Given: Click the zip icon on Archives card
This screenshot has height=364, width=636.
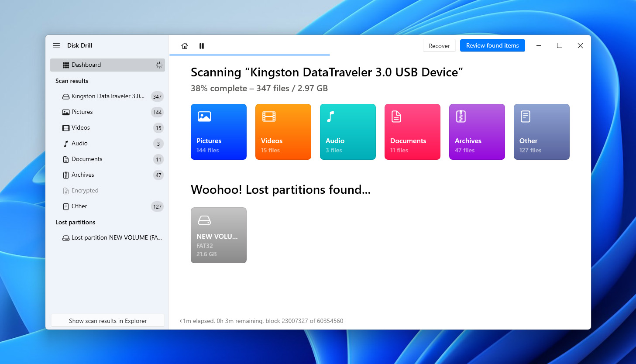Looking at the screenshot, I should click(x=461, y=117).
